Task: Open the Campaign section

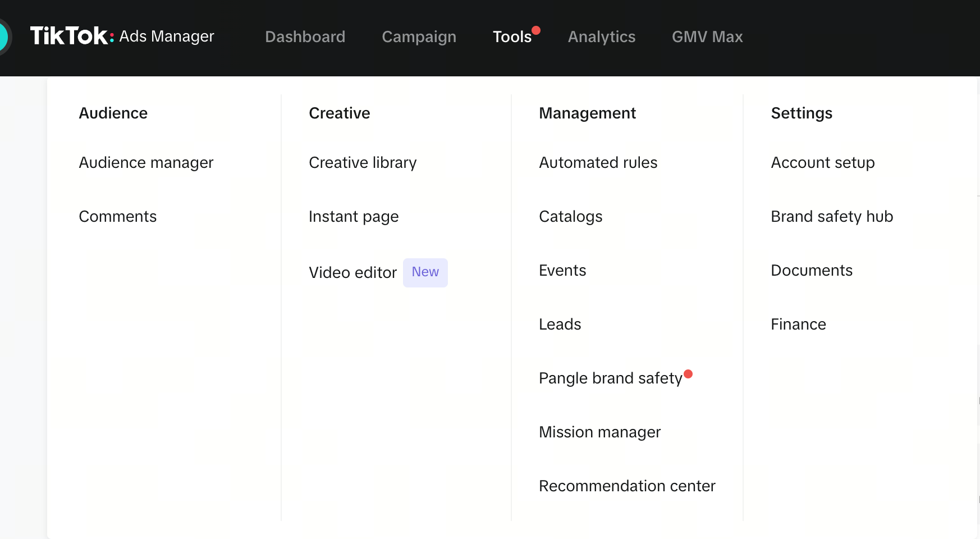Action: click(x=419, y=36)
